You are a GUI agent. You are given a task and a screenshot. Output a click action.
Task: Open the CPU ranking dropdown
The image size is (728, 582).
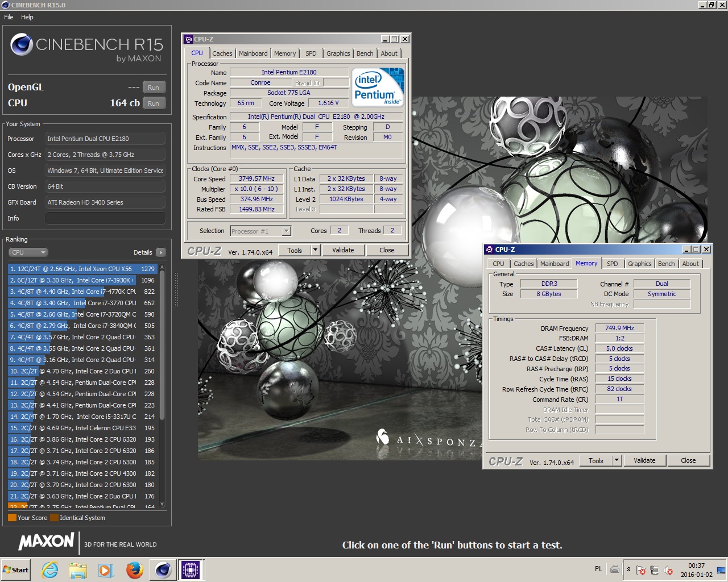(28, 252)
